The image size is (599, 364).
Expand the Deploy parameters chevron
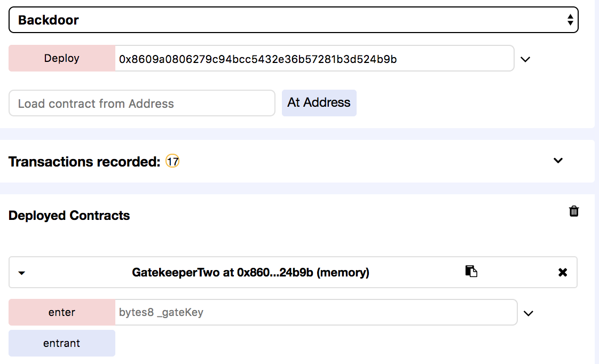pyautogui.click(x=525, y=59)
